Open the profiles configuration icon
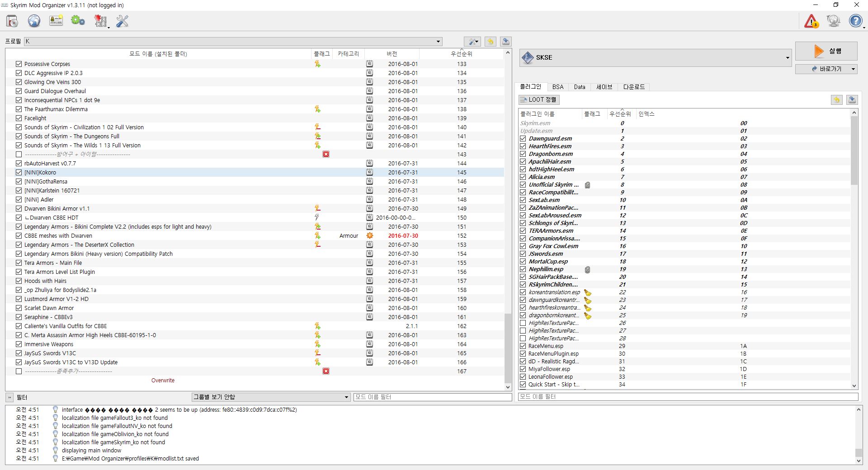 point(56,21)
